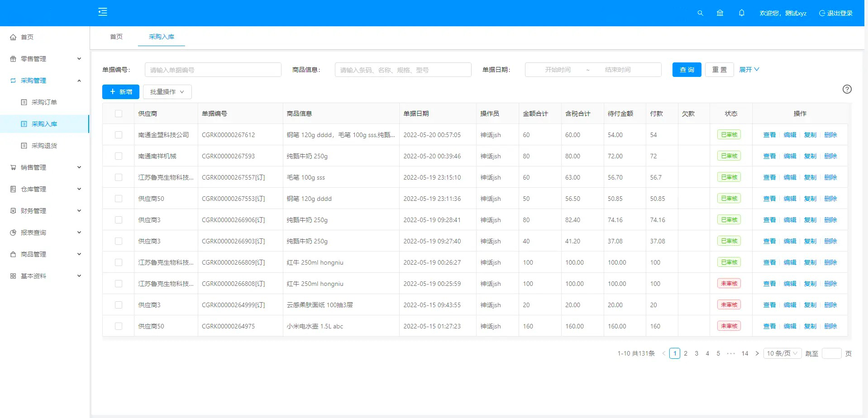Click the pie chart icon for 报表查询

(x=13, y=233)
